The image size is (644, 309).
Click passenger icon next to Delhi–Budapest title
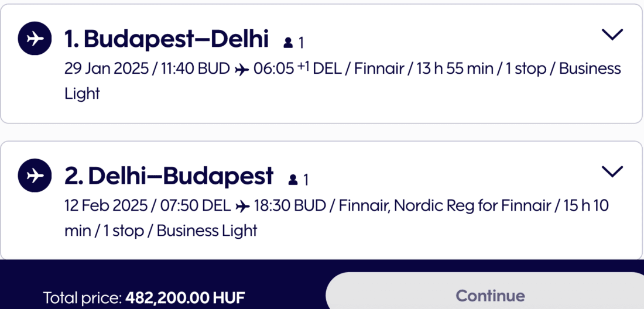[293, 179]
